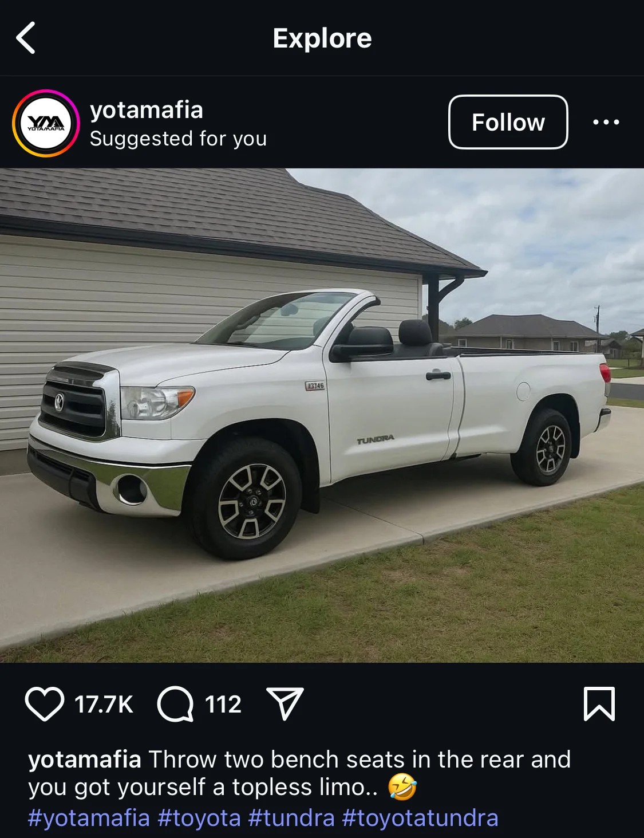The height and width of the screenshot is (838, 644).
Task: Share post with paper plane icon
Action: click(x=285, y=703)
